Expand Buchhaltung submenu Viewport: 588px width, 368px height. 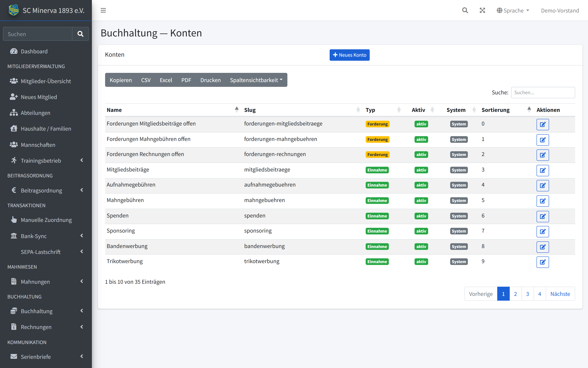(46, 311)
